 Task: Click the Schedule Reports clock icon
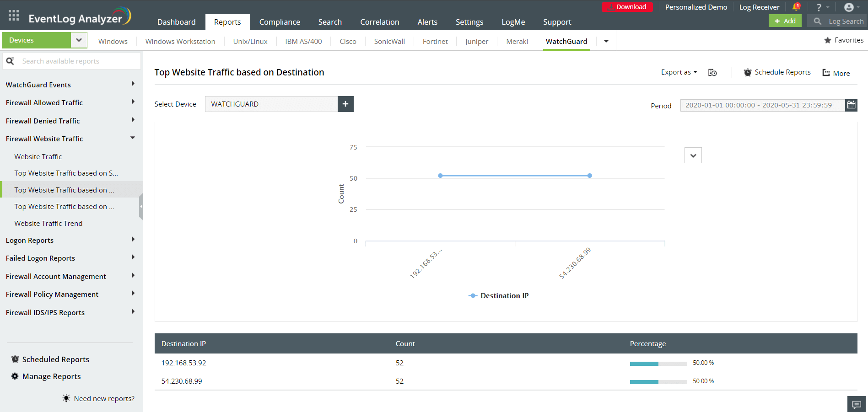pyautogui.click(x=748, y=72)
